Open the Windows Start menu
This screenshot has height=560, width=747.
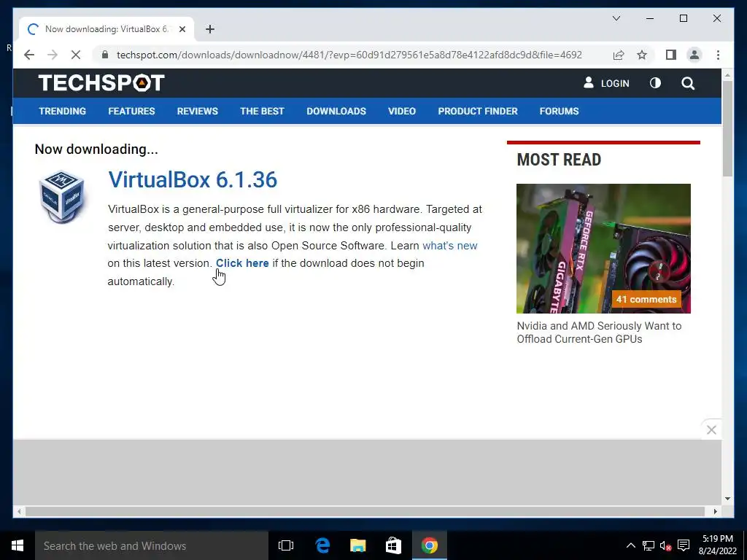pos(18,545)
